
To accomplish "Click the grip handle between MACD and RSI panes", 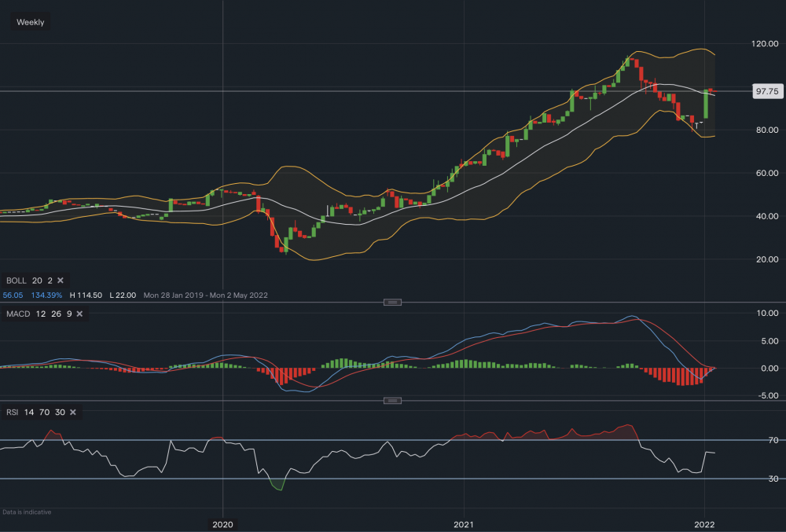I will (392, 401).
